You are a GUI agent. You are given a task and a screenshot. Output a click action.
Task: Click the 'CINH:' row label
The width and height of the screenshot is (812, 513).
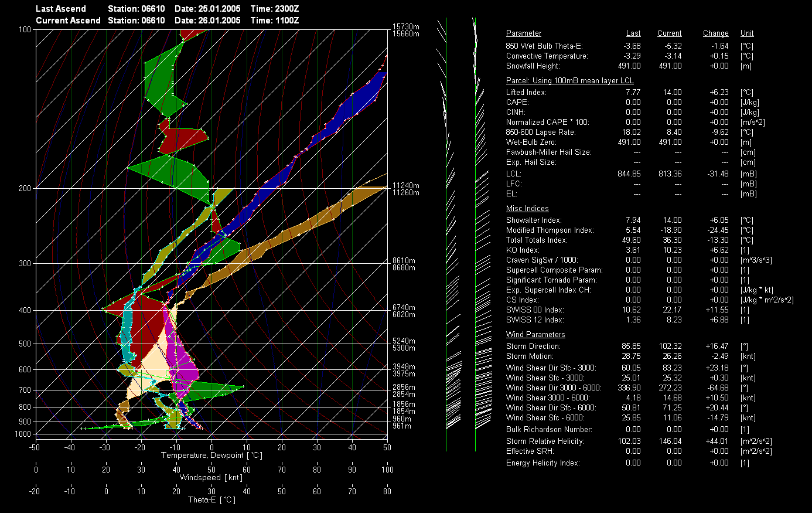[x=516, y=112]
